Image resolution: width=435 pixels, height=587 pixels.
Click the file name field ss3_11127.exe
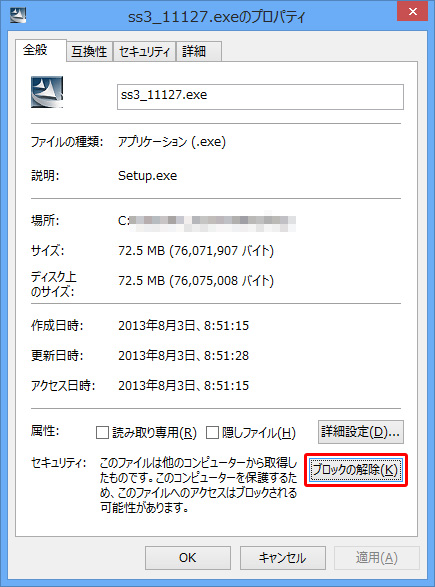(x=260, y=97)
